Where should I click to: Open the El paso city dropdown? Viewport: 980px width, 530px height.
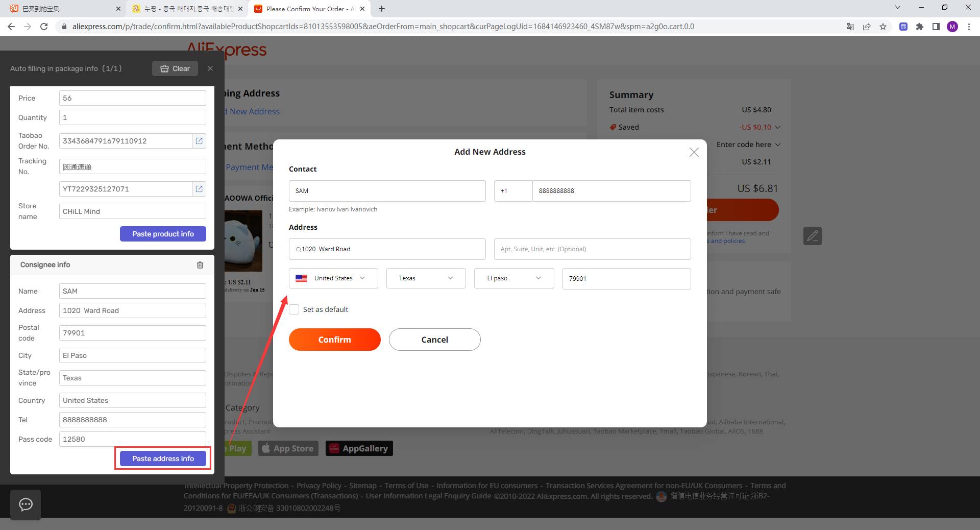tap(514, 278)
